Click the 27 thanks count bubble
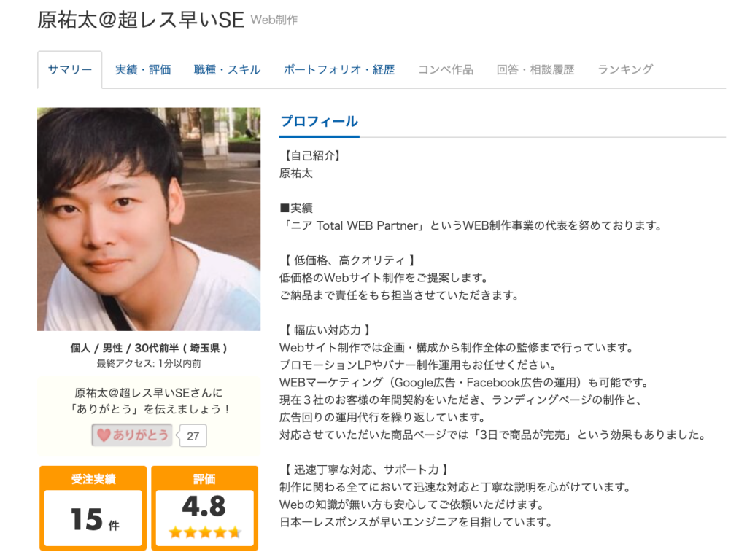 [193, 436]
